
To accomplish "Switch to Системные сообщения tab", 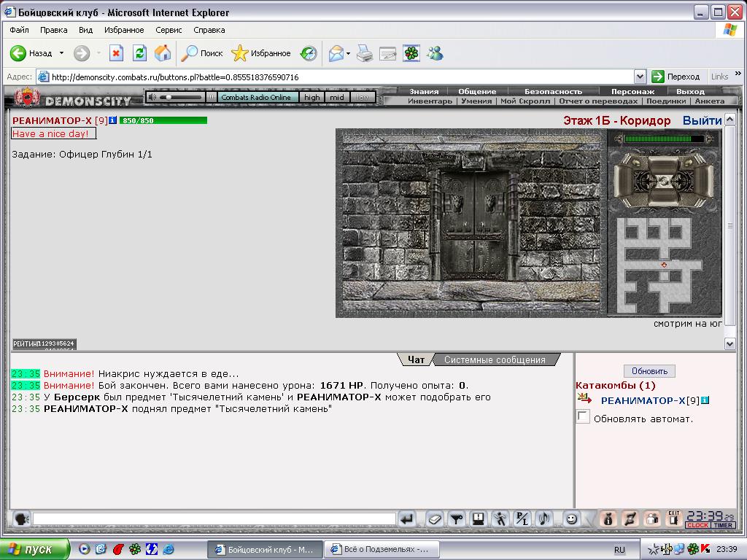I will click(495, 360).
